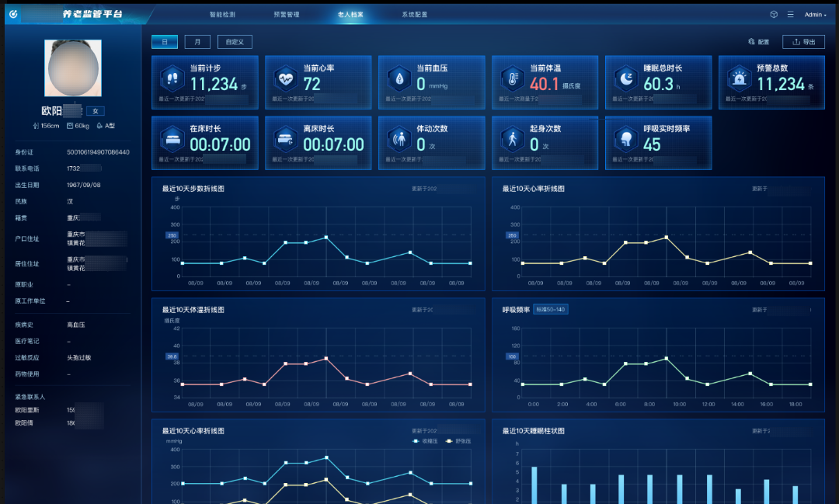The image size is (839, 504).
Task: Expand the Admin user dropdown
Action: (x=815, y=15)
